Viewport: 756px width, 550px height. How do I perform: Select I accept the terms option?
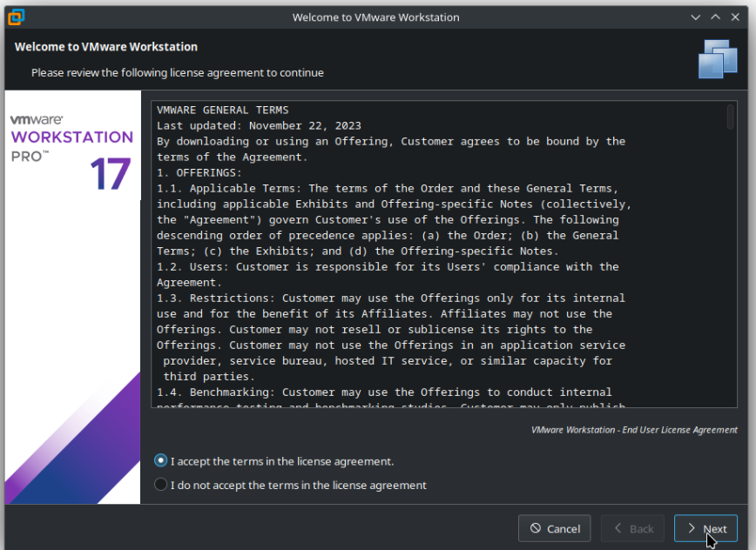tap(161, 461)
